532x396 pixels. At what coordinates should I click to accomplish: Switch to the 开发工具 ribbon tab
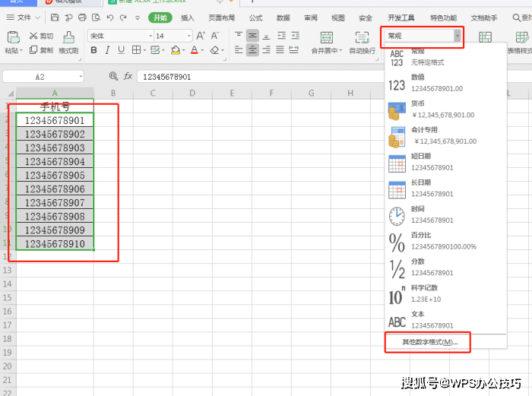[401, 17]
